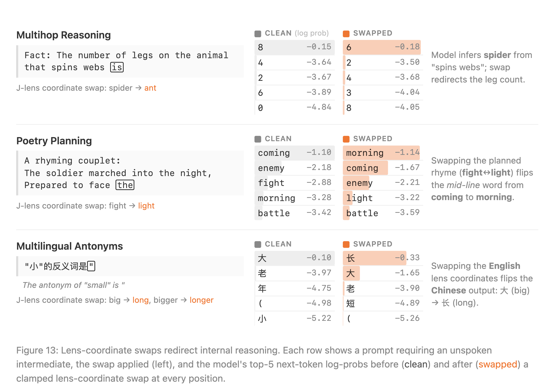The height and width of the screenshot is (392, 548).
Task: Click the orange 'longer' swap target
Action: coord(202,300)
